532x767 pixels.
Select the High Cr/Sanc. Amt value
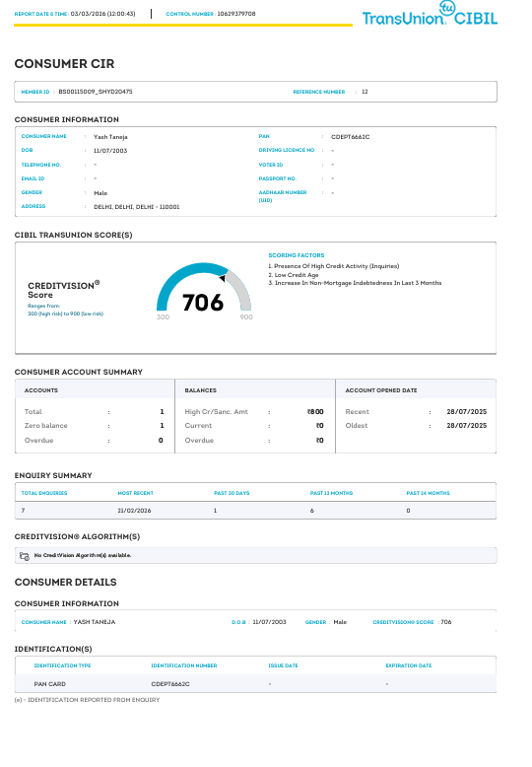315,412
